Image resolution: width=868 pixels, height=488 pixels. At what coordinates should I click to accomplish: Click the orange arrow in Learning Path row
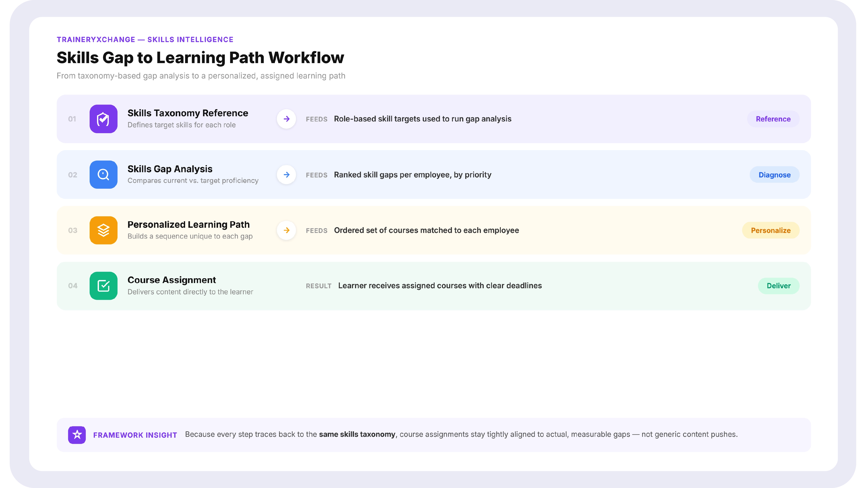coord(286,230)
